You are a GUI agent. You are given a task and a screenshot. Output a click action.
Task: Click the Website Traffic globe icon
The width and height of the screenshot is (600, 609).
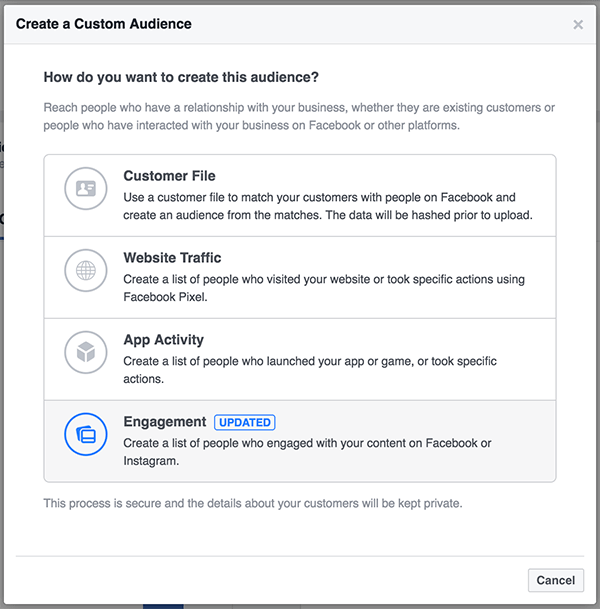point(85,270)
